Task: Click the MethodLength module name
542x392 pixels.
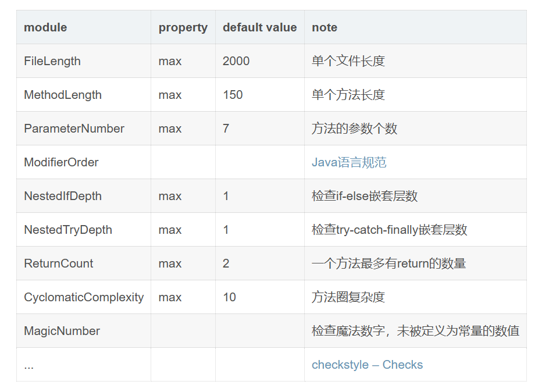Action: tap(63, 95)
